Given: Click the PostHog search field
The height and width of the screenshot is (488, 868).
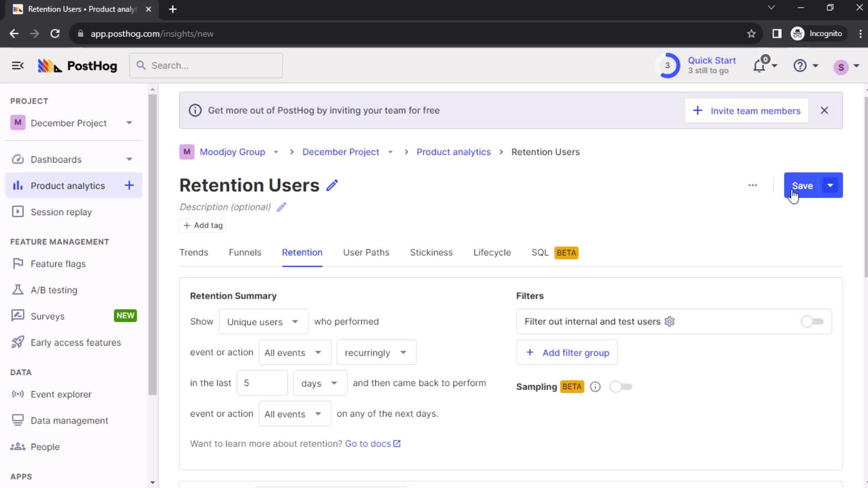Looking at the screenshot, I should [206, 66].
